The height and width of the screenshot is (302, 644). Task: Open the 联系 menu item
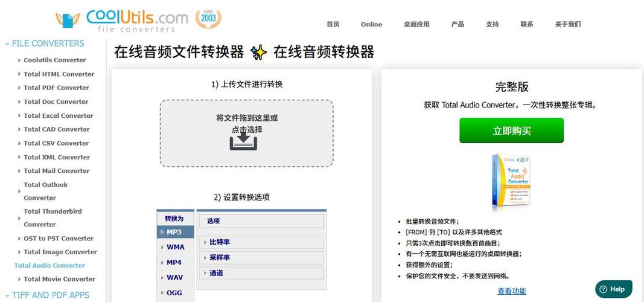click(x=526, y=24)
